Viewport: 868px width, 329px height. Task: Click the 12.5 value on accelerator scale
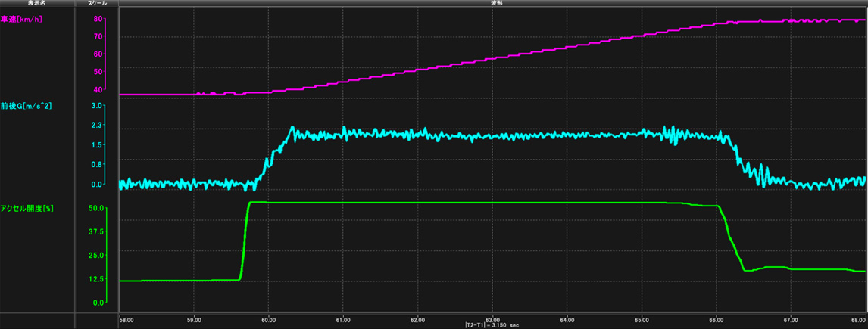[x=95, y=279]
